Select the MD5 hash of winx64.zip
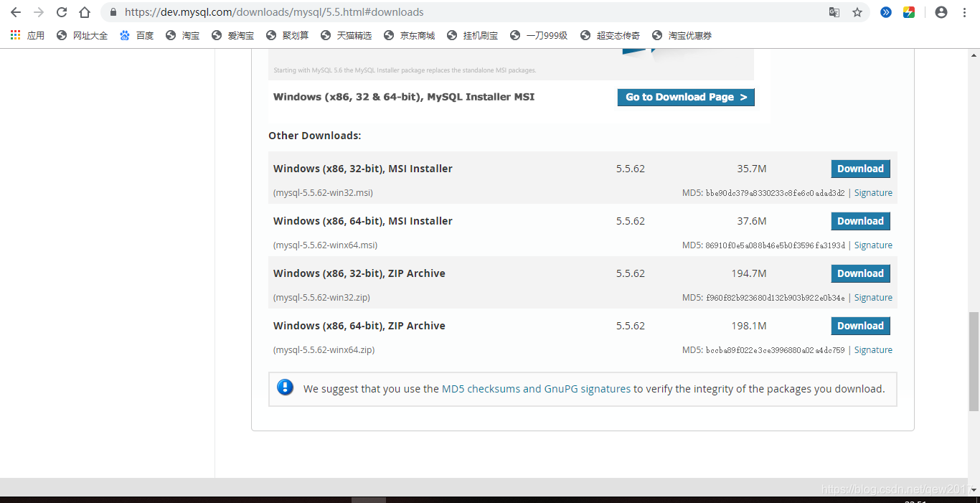The width and height of the screenshot is (980, 503). tap(776, 350)
